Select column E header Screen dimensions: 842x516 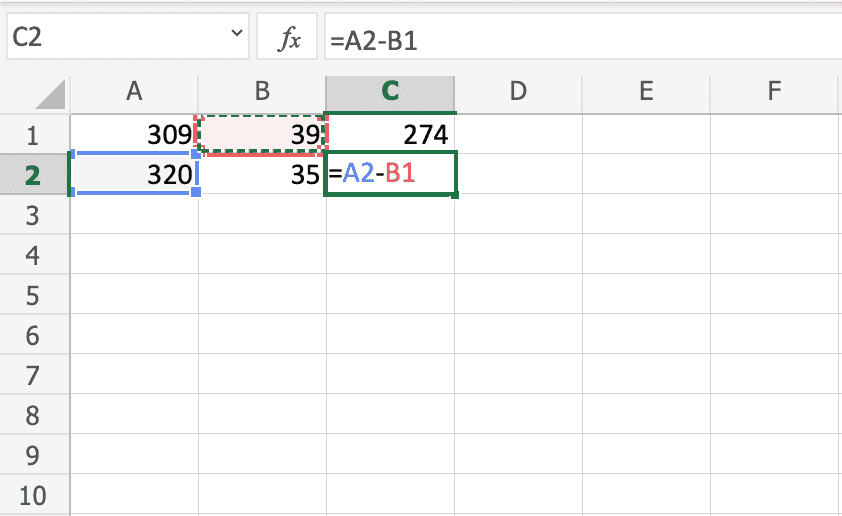646,92
